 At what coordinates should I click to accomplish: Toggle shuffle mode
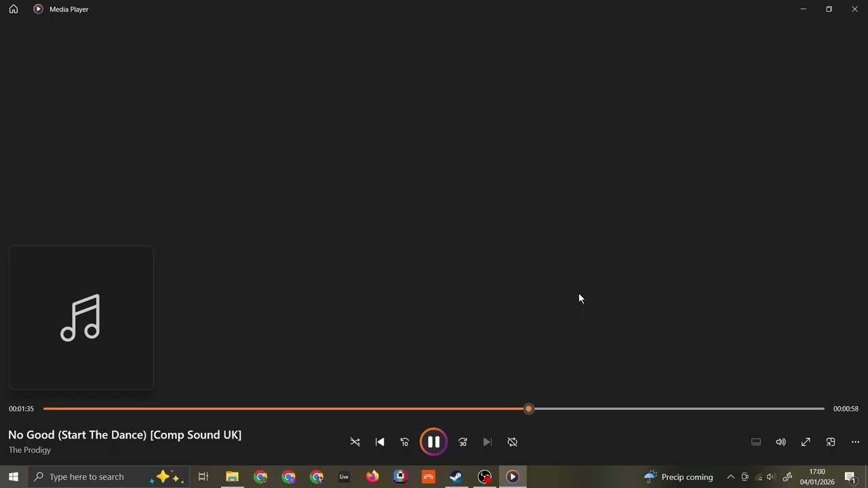(x=355, y=442)
